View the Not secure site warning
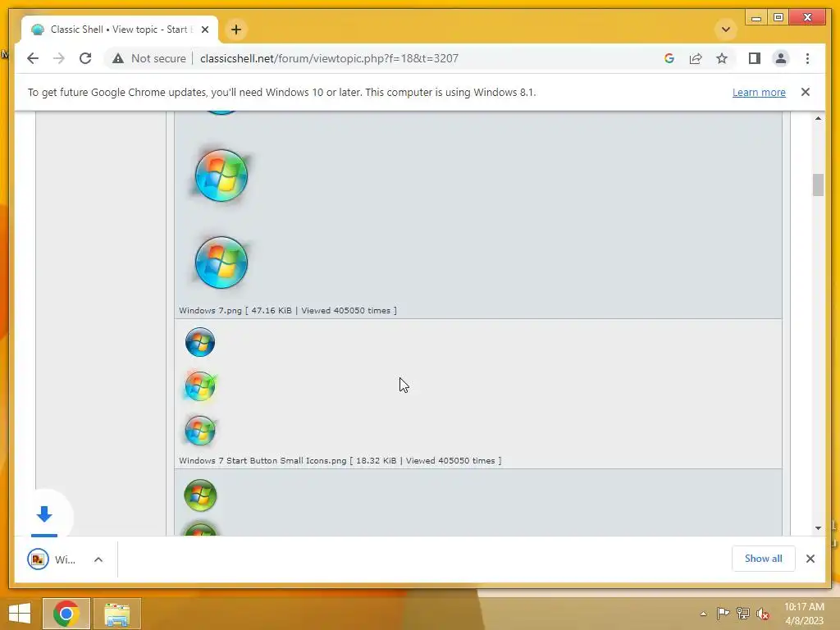This screenshot has height=630, width=840. click(149, 58)
